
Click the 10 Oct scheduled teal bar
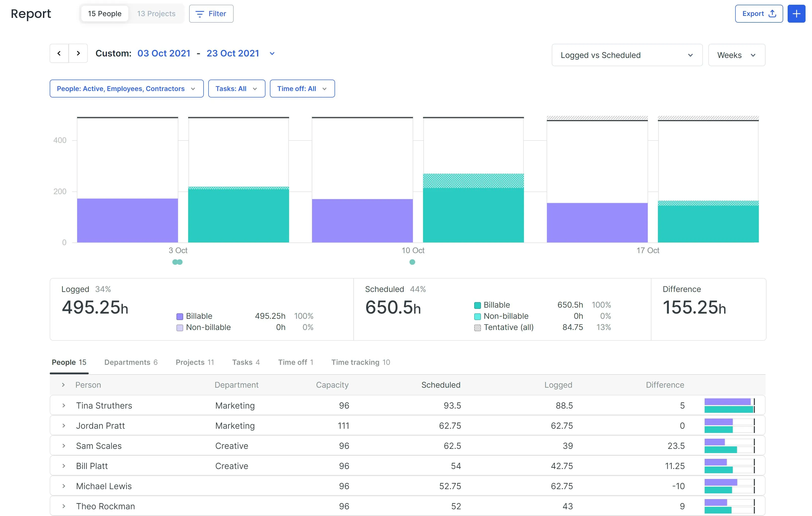(x=473, y=208)
